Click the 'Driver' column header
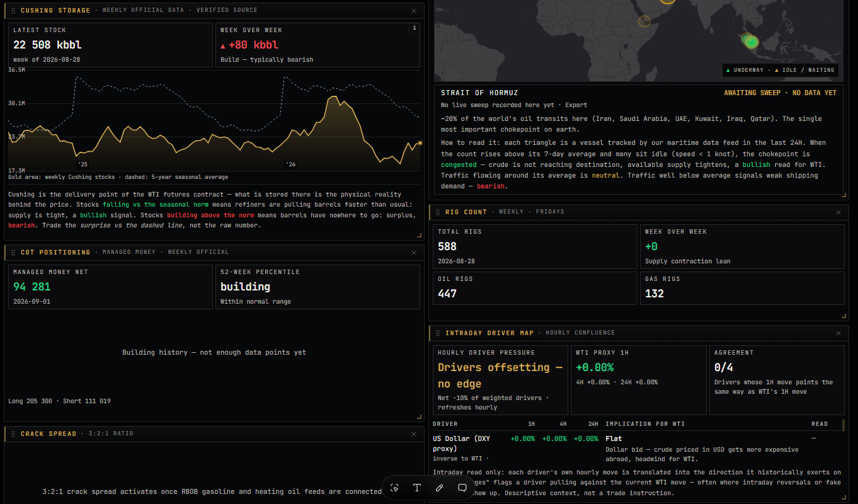The width and height of the screenshot is (858, 504). (x=445, y=424)
